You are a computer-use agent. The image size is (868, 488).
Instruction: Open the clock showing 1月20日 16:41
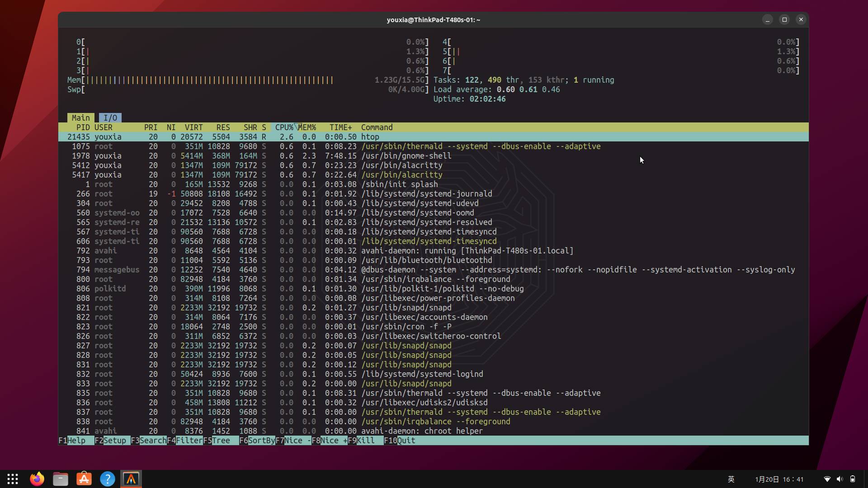[x=779, y=479]
